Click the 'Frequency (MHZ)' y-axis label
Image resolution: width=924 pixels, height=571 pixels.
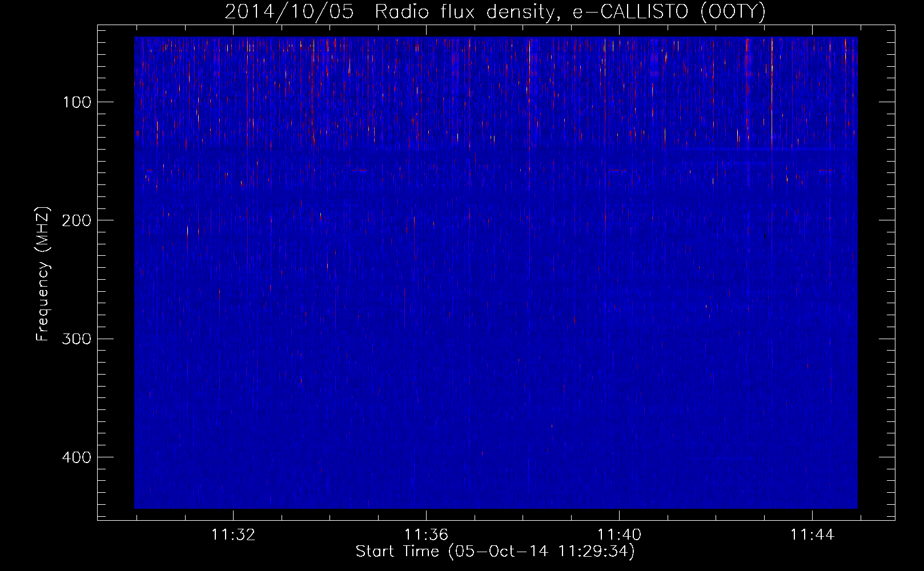[x=43, y=274]
